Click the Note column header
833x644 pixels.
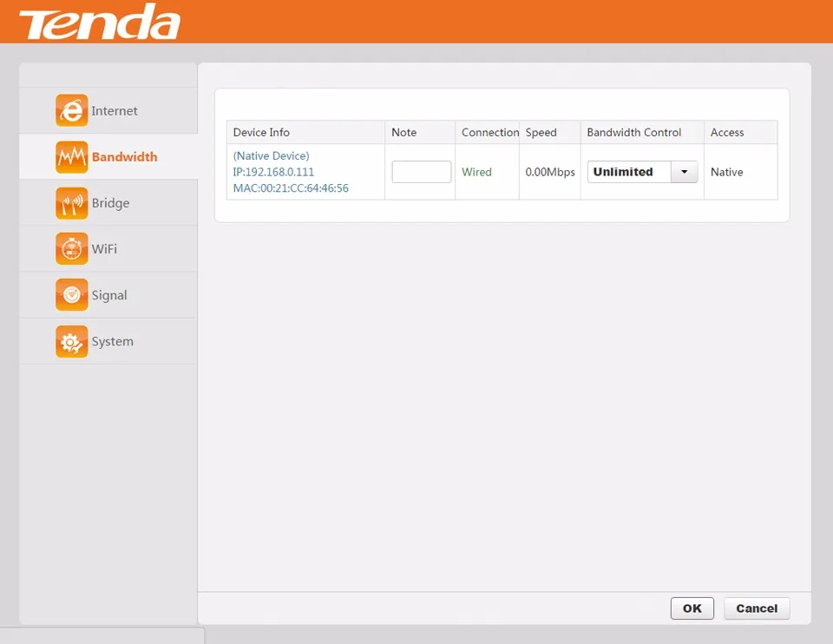point(403,132)
